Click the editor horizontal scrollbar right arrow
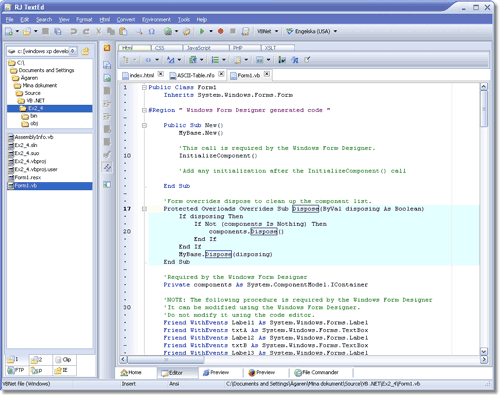 tap(484, 359)
